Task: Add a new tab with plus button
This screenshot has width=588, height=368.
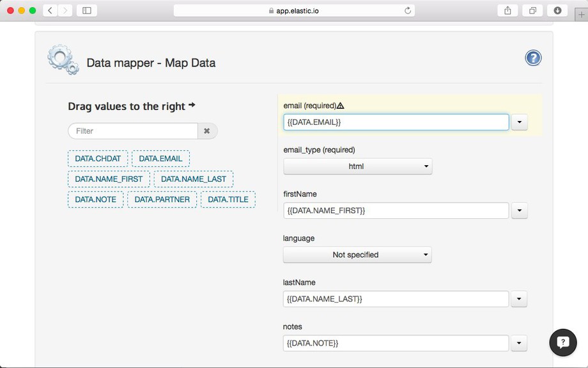Action: [x=581, y=15]
